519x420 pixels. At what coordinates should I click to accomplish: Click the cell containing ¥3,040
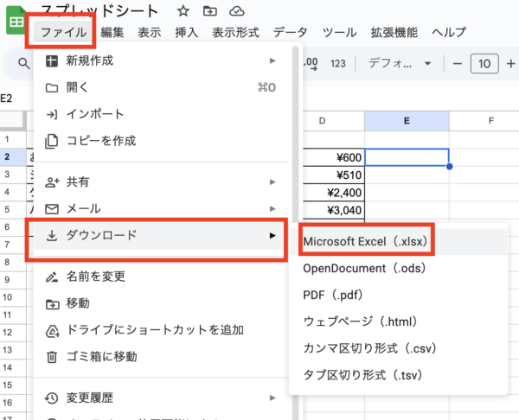334,210
